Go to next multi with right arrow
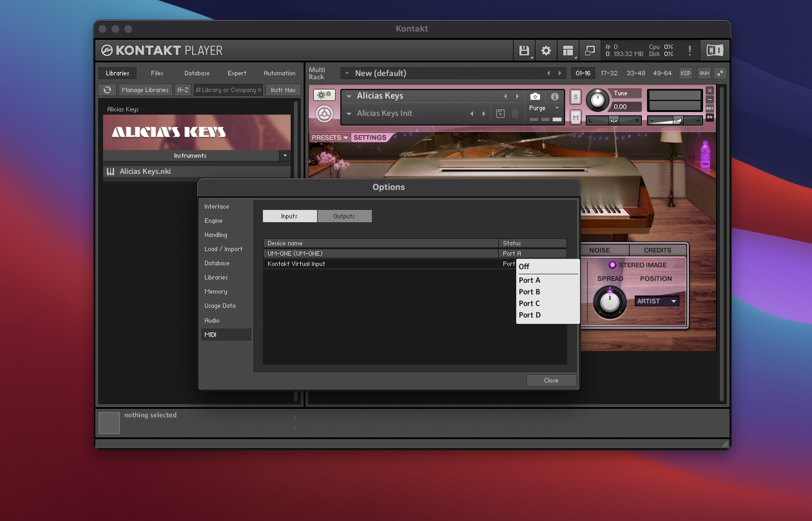The width and height of the screenshot is (812, 521). 560,73
